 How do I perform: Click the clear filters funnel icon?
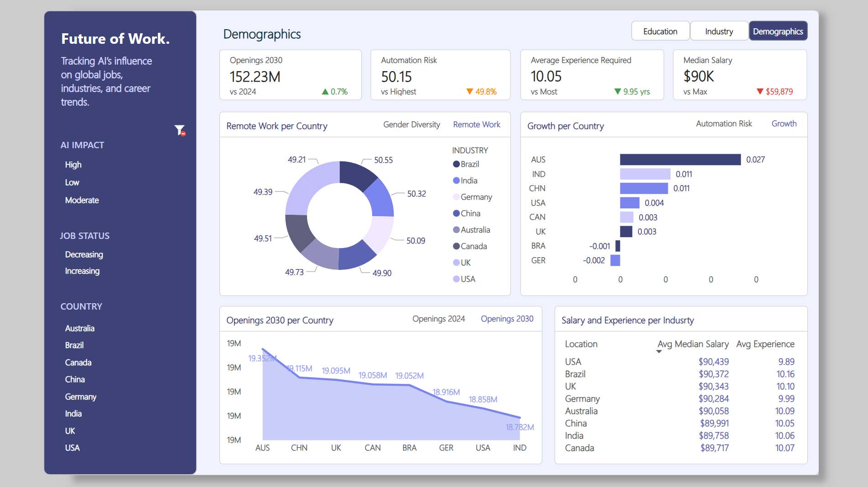coord(180,130)
